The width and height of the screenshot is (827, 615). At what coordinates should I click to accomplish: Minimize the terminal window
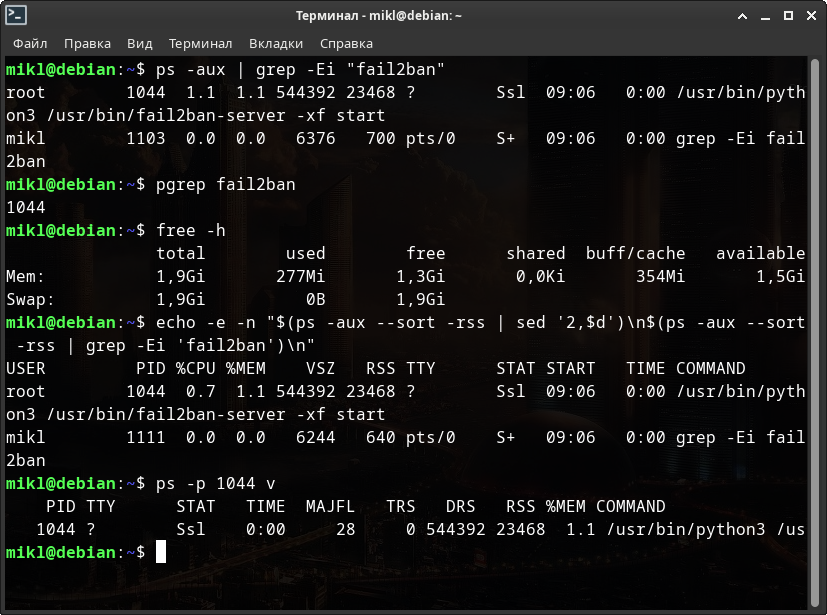764,16
